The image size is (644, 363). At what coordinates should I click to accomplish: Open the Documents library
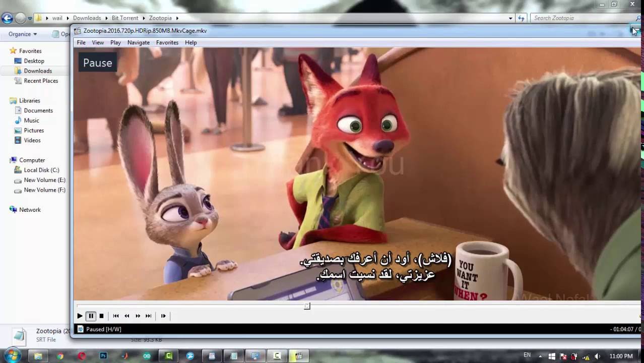point(38,110)
